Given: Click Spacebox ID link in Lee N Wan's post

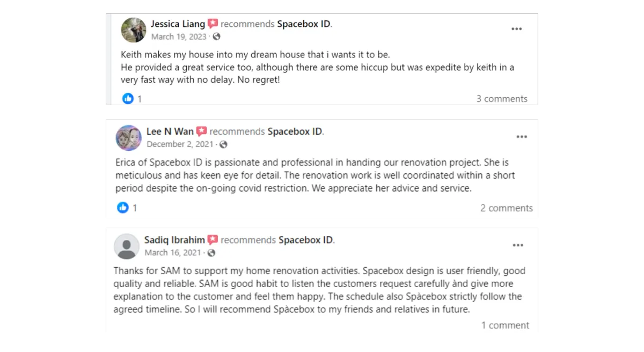Looking at the screenshot, I should [295, 131].
